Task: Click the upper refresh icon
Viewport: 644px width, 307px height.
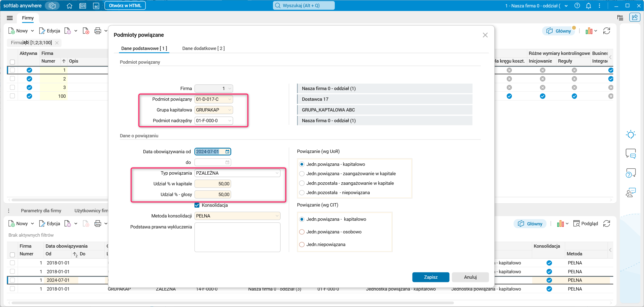Action: click(x=606, y=31)
